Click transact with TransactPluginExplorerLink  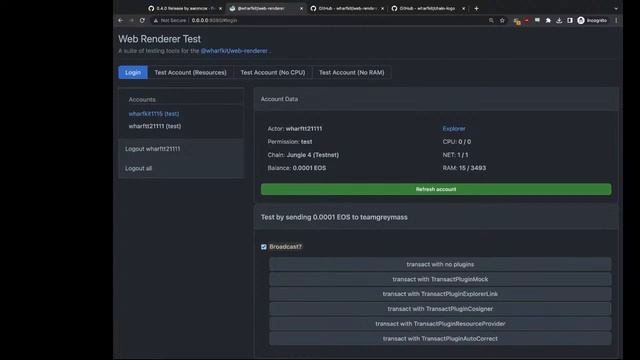tap(440, 294)
